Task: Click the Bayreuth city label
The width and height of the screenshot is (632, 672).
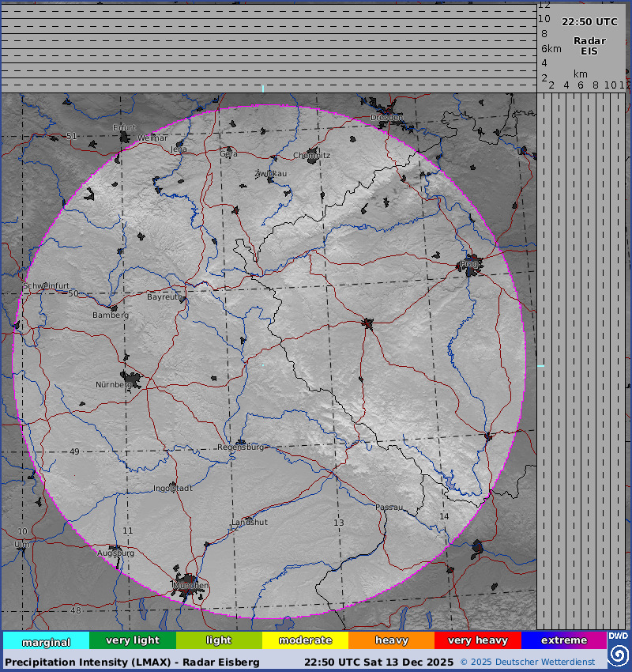Action: pos(164,297)
